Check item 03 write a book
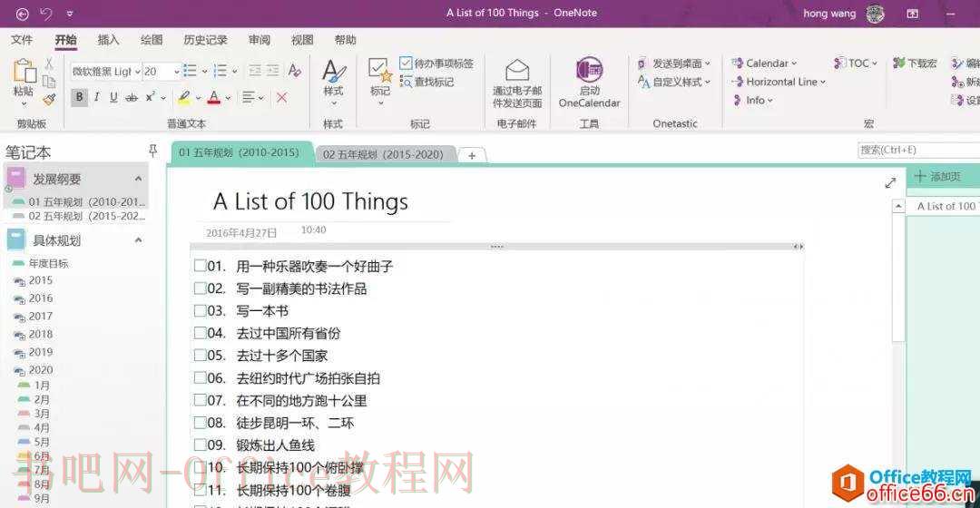 click(200, 310)
